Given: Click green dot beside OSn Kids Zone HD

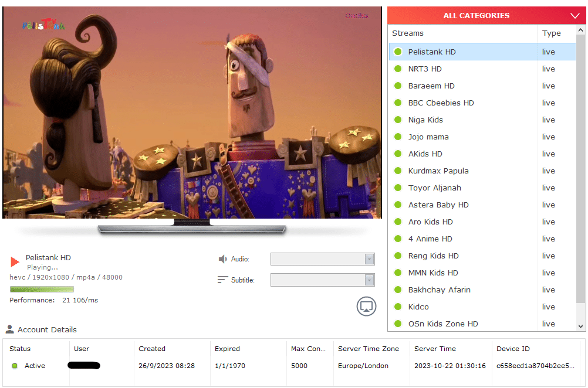Looking at the screenshot, I should (398, 324).
